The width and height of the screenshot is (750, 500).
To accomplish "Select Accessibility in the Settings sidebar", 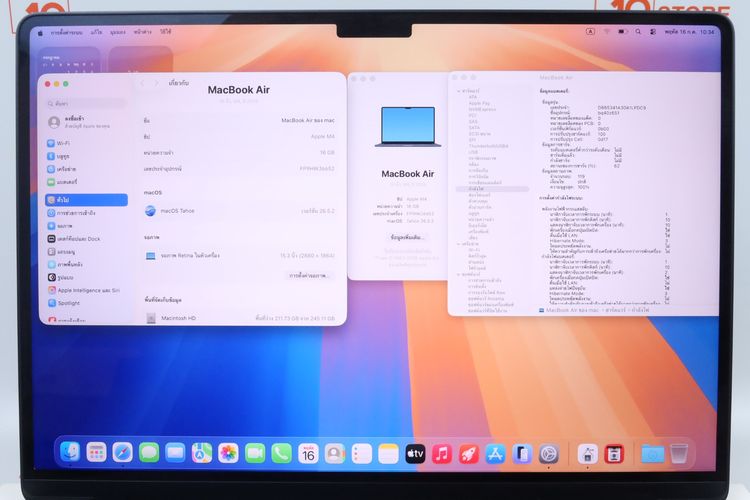I will click(87, 212).
